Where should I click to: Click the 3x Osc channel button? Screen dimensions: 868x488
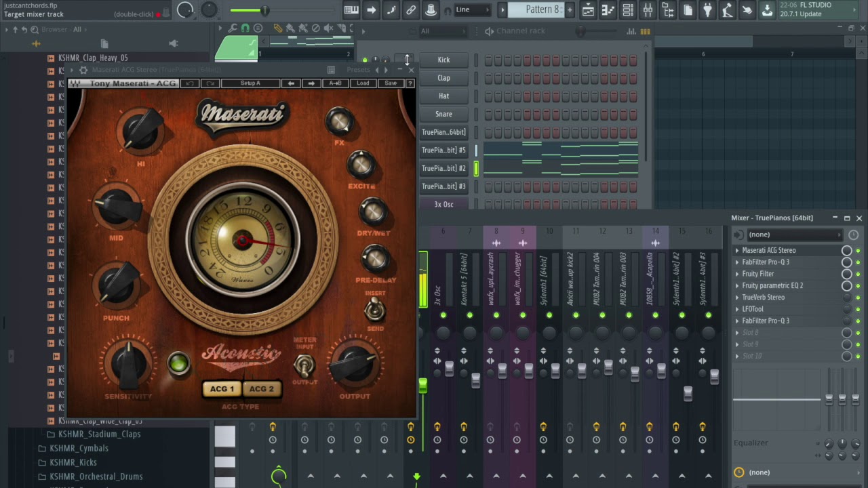[443, 204]
